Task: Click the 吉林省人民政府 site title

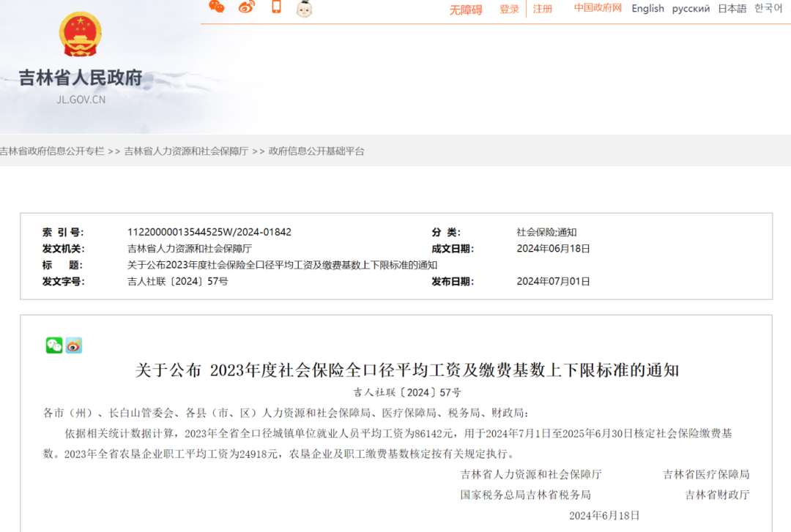Action: pyautogui.click(x=81, y=78)
